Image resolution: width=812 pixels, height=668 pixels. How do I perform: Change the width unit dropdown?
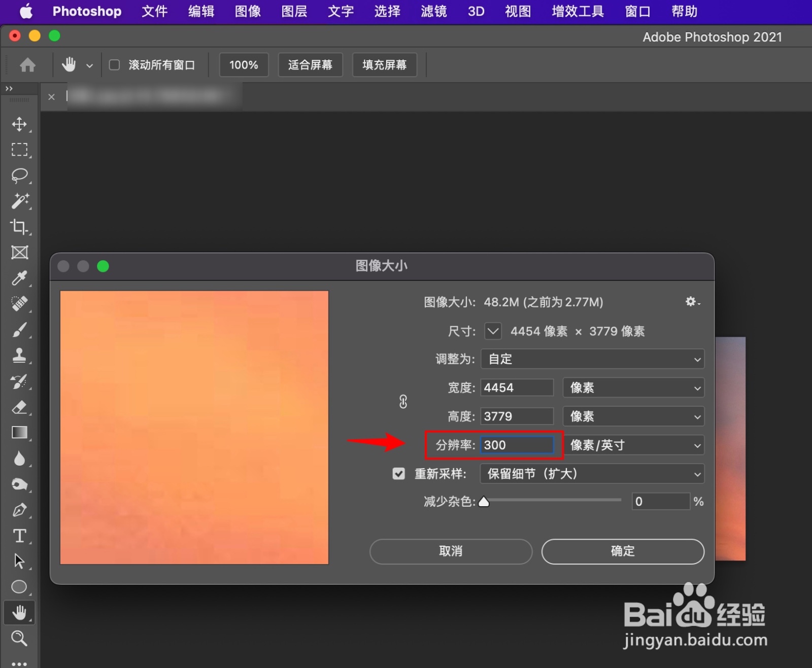633,388
